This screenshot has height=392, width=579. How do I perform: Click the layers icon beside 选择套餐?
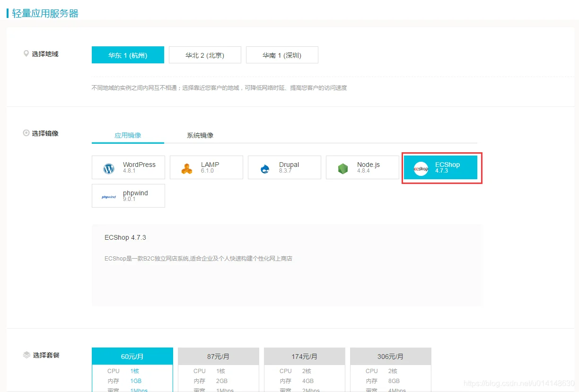click(x=26, y=355)
